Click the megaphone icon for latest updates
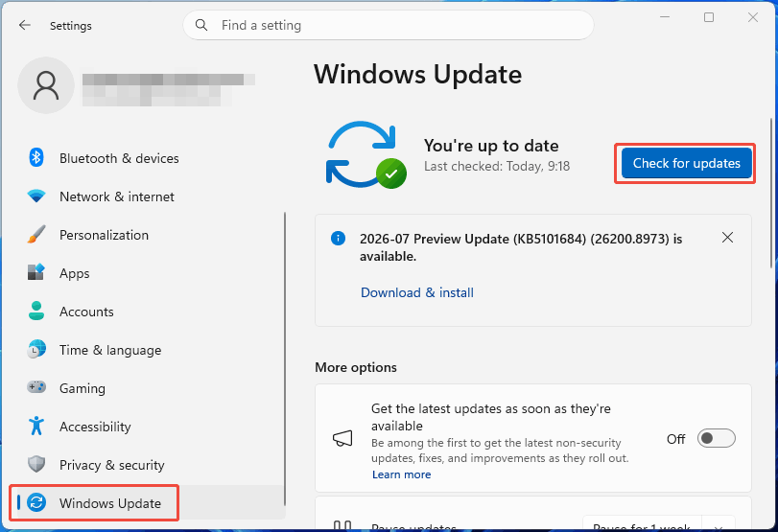This screenshot has height=532, width=778. tap(342, 438)
